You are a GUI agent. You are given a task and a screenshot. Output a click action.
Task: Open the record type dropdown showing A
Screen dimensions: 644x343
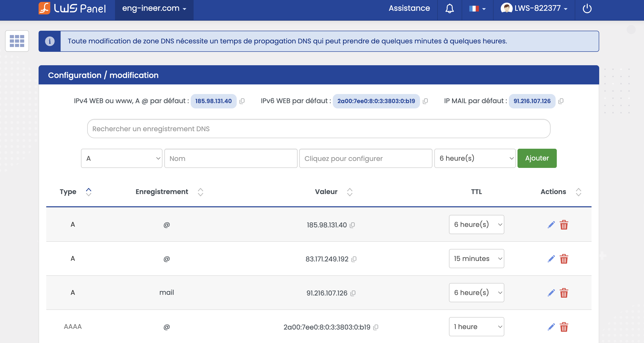[x=121, y=158]
